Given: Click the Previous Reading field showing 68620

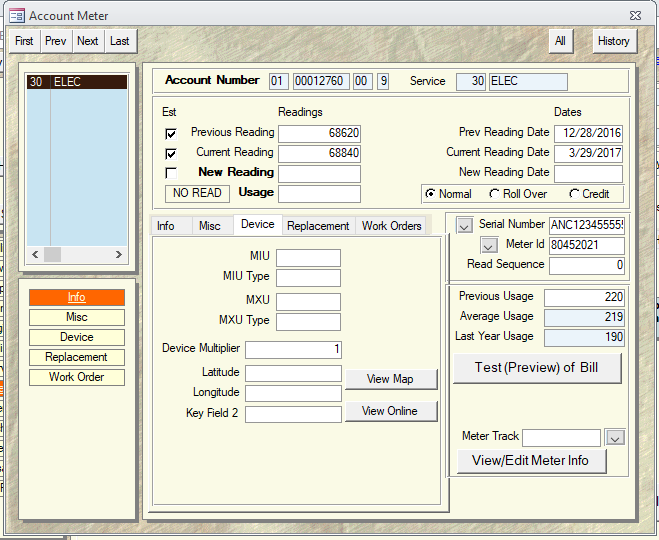Looking at the screenshot, I should coord(319,134).
